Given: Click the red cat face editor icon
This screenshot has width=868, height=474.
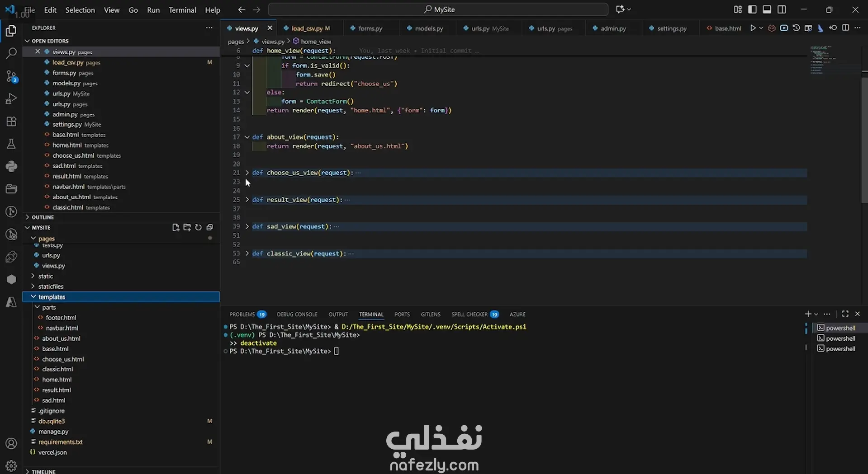Looking at the screenshot, I should point(772,28).
